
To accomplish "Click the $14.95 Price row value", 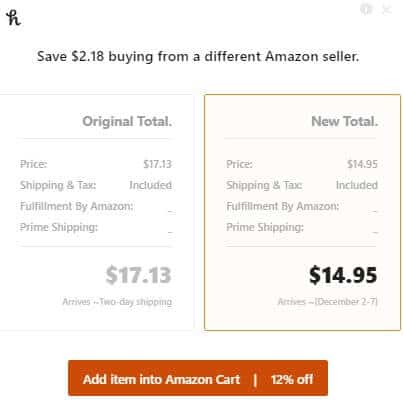I will point(362,164).
